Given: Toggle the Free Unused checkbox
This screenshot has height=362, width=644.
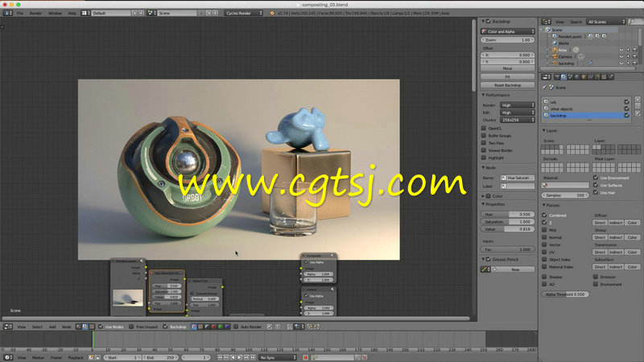Looking at the screenshot, I should click(131, 327).
